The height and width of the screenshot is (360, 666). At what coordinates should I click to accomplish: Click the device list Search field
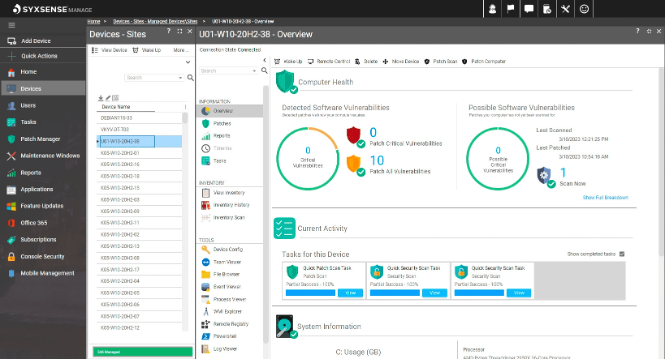(151, 78)
